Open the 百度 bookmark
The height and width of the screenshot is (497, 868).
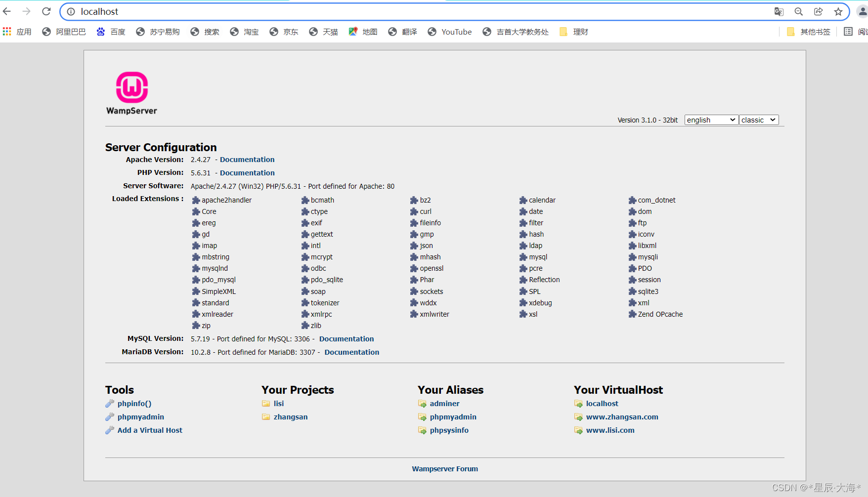tap(111, 32)
